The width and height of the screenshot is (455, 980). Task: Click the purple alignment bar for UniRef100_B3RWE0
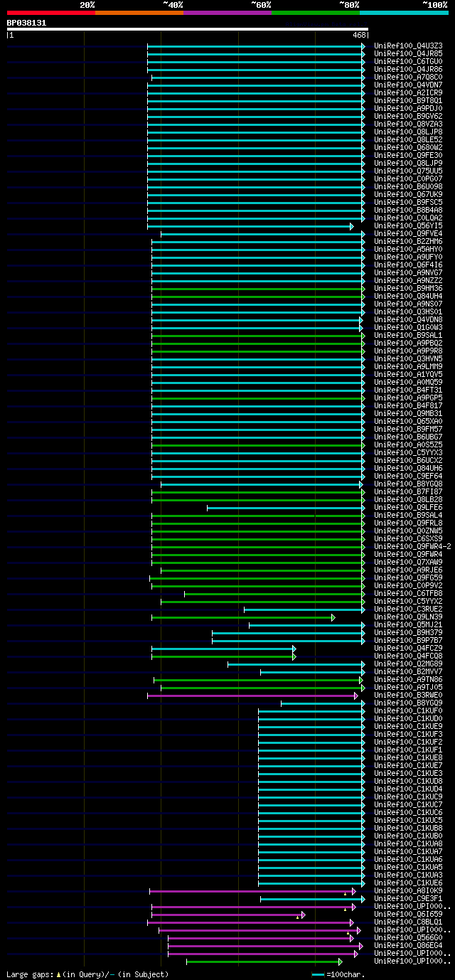[x=252, y=696]
